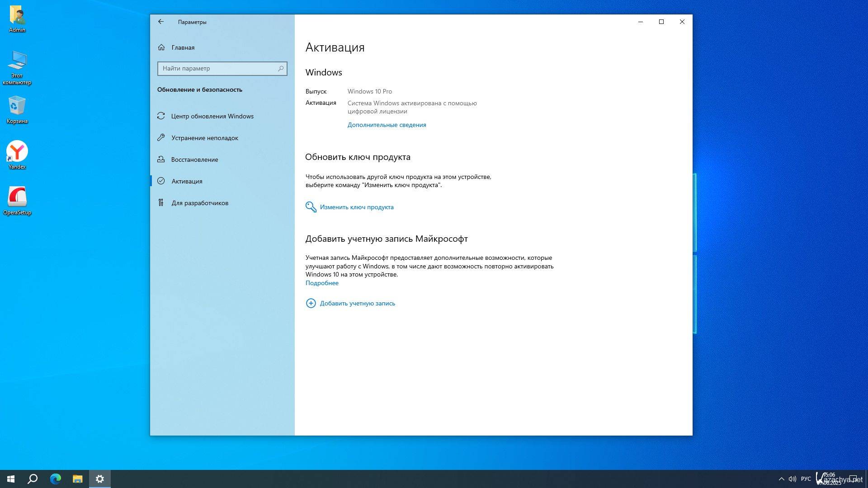This screenshot has height=488, width=868.
Task: Go to Главная home page
Action: 183,47
